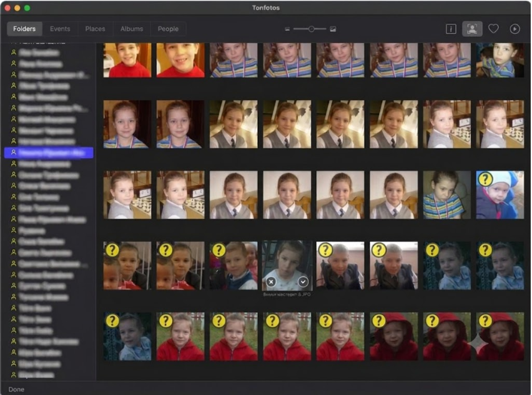This screenshot has width=532, height=395.
Task: Switch to the Folders tab
Action: point(24,29)
